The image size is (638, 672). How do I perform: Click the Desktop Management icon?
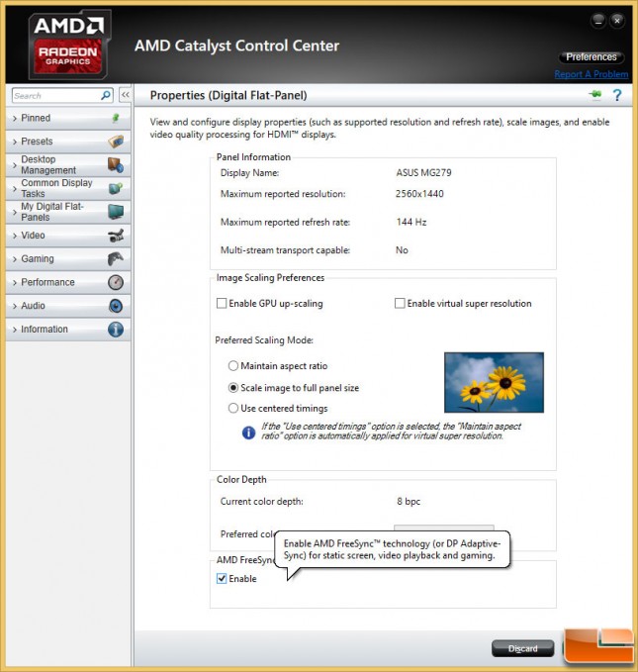[116, 165]
